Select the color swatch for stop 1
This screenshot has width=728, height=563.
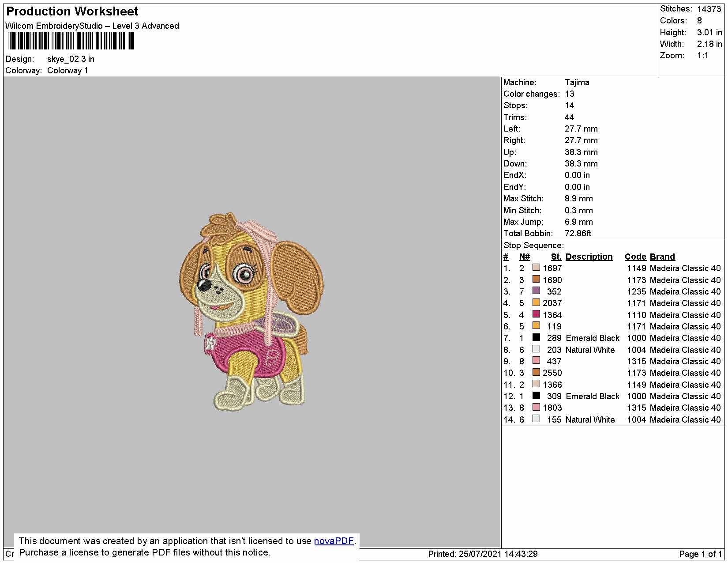536,268
